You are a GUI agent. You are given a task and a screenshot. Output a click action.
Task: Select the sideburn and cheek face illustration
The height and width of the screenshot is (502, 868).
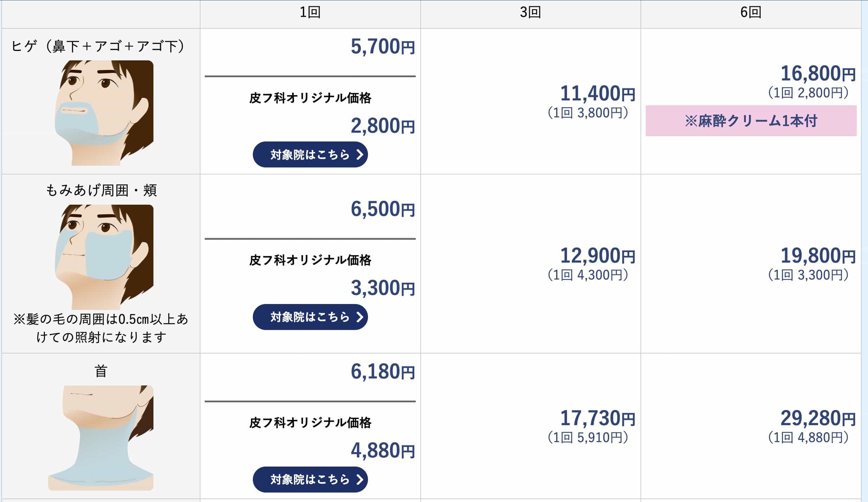pos(104,257)
